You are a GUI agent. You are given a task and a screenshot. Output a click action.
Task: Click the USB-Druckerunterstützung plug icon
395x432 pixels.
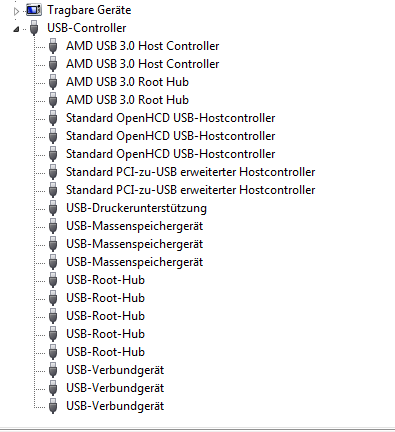click(x=53, y=208)
